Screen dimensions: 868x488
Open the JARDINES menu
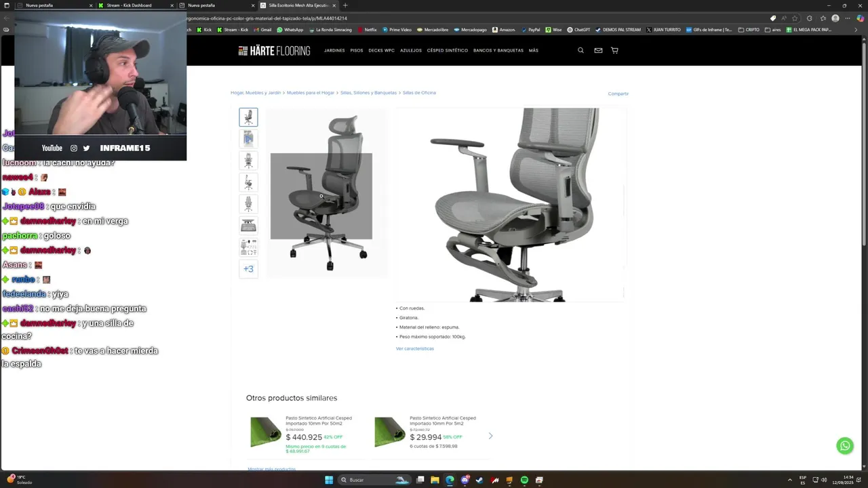tap(334, 51)
